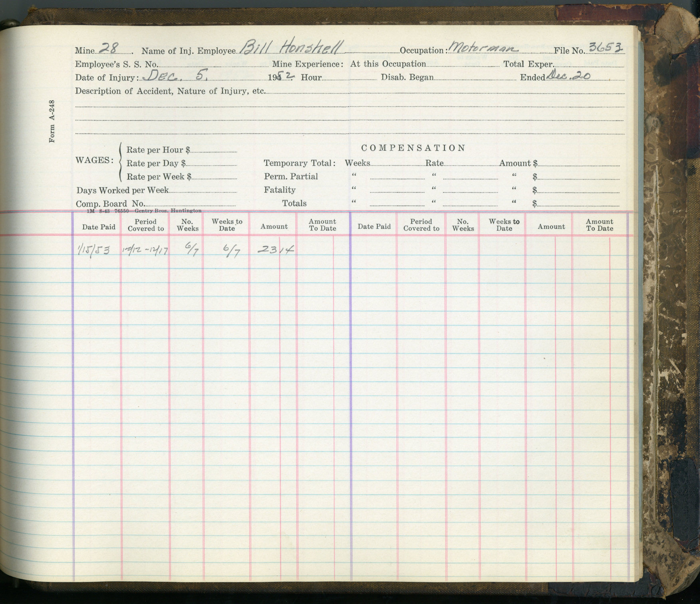Viewport: 700px width, 604px height.
Task: Select File No. 3653
Action: coord(605,48)
